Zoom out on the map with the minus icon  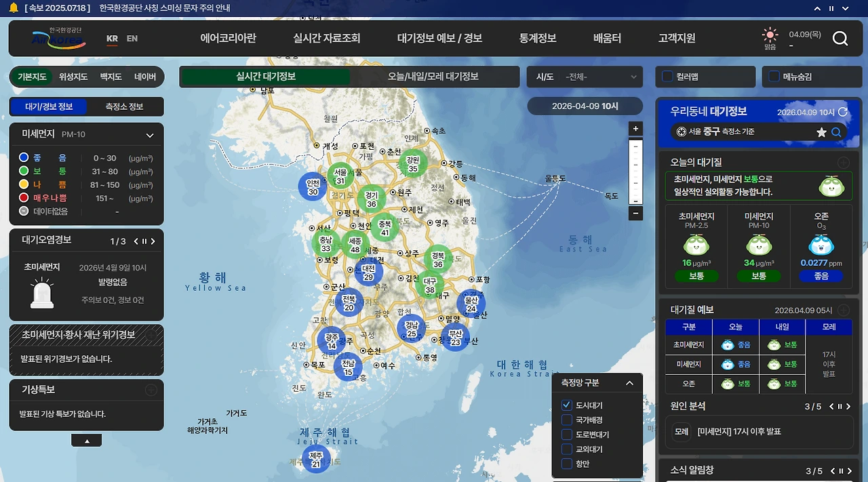[x=635, y=213]
